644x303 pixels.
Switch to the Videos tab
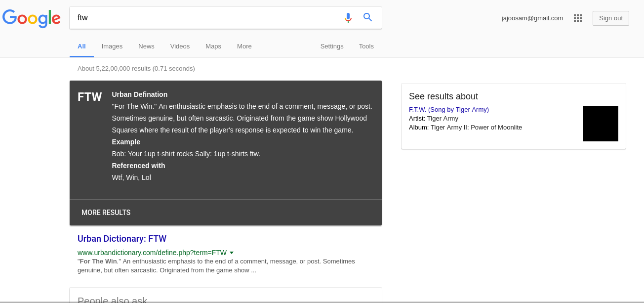[x=180, y=46]
